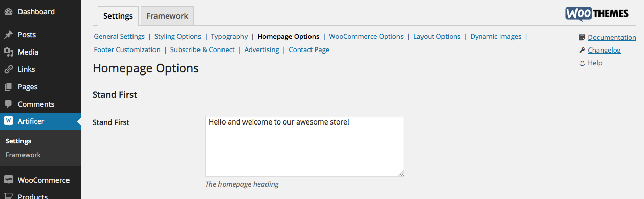The height and width of the screenshot is (199, 644).
Task: Click the Dashboard gauge icon
Action: coord(9,12)
